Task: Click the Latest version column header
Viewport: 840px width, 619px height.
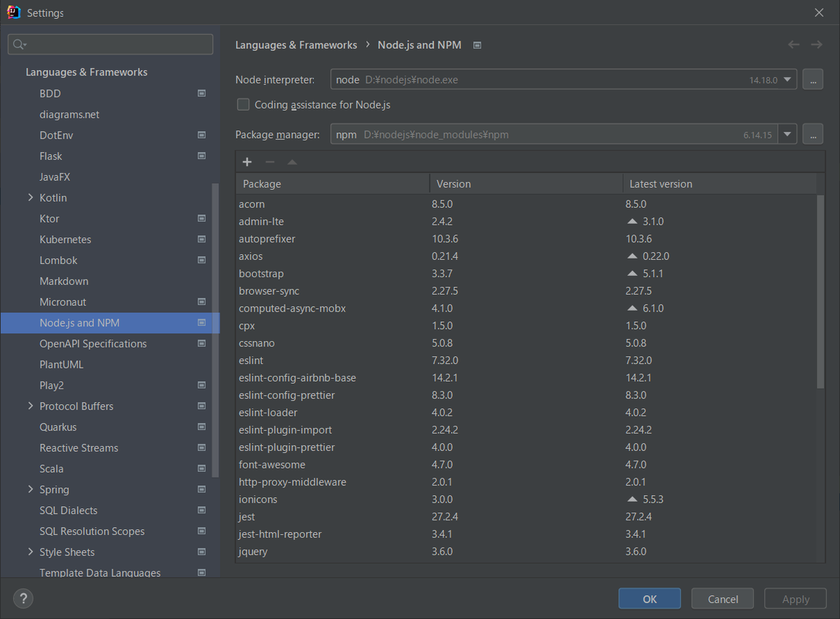Action: point(720,183)
